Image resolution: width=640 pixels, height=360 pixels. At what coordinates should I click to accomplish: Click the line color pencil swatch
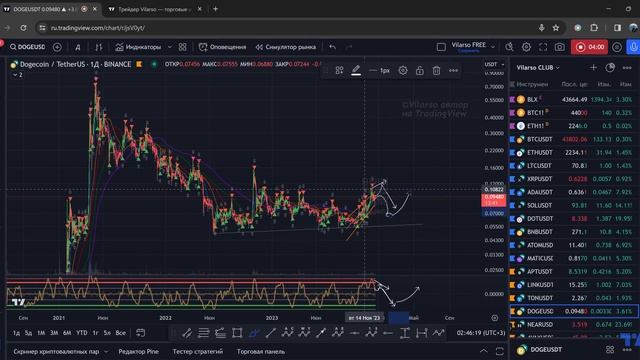tap(356, 70)
